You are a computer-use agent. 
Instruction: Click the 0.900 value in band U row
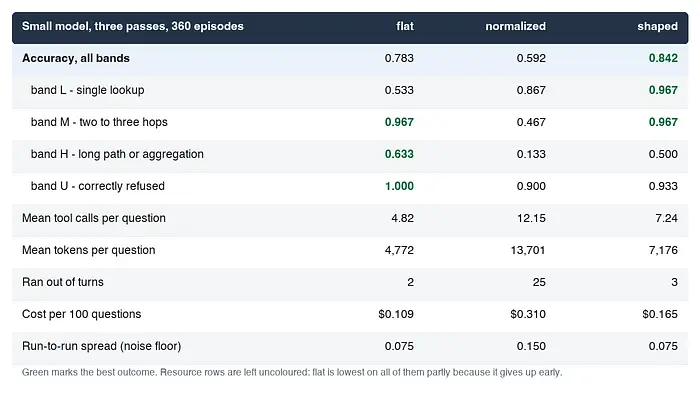(531, 186)
